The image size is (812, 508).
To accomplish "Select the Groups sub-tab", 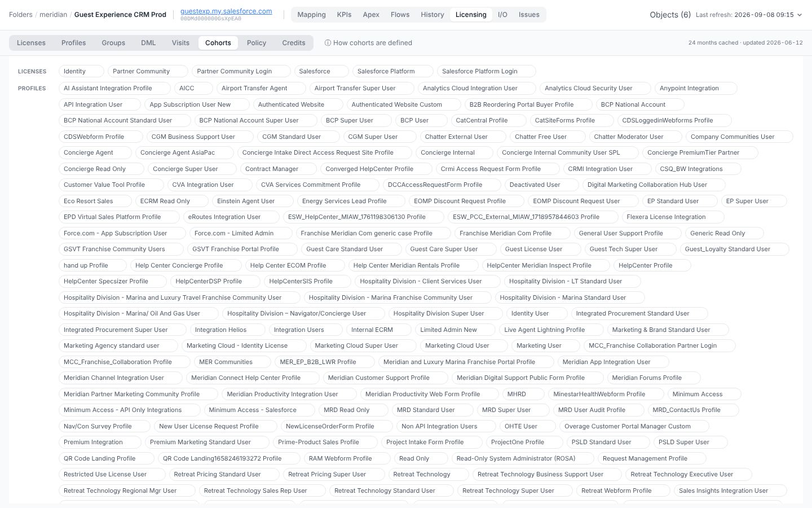I will (x=113, y=43).
